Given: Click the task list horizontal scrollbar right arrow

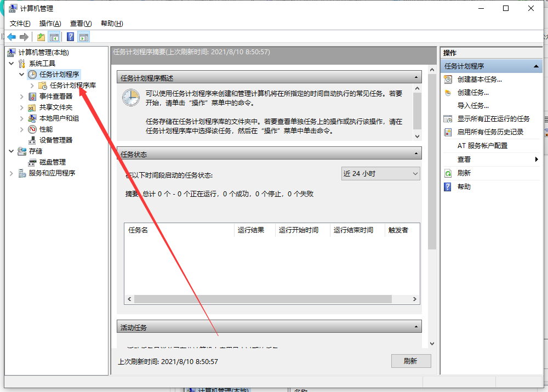Looking at the screenshot, I should (415, 299).
